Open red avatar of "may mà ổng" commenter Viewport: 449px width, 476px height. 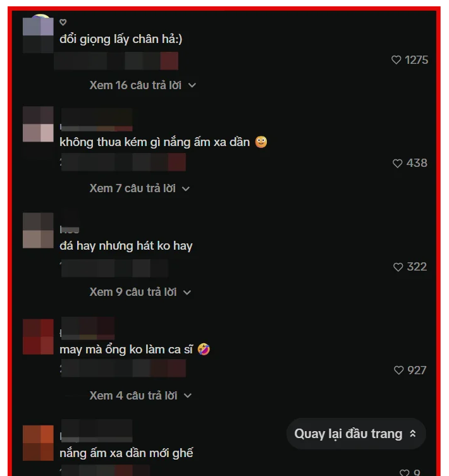tap(39, 337)
